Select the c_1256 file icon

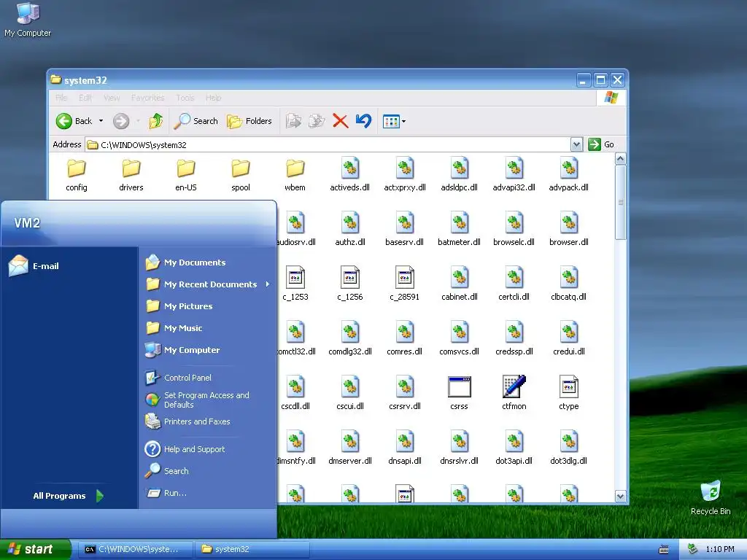click(x=350, y=284)
